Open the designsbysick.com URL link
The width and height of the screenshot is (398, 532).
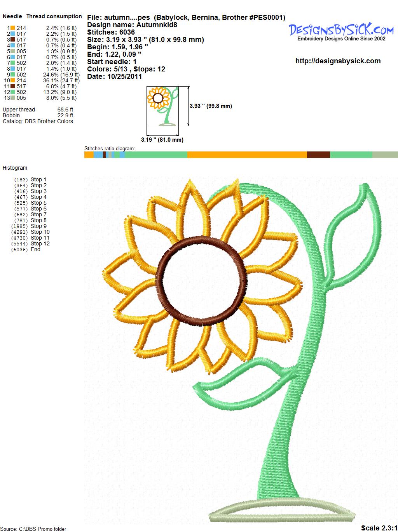pos(338,61)
